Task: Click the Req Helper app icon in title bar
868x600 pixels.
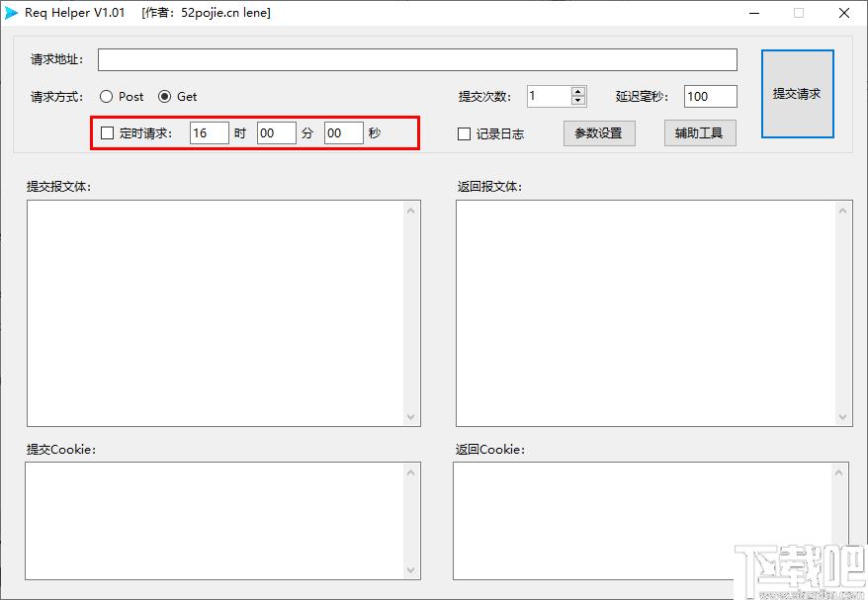Action: 11,12
